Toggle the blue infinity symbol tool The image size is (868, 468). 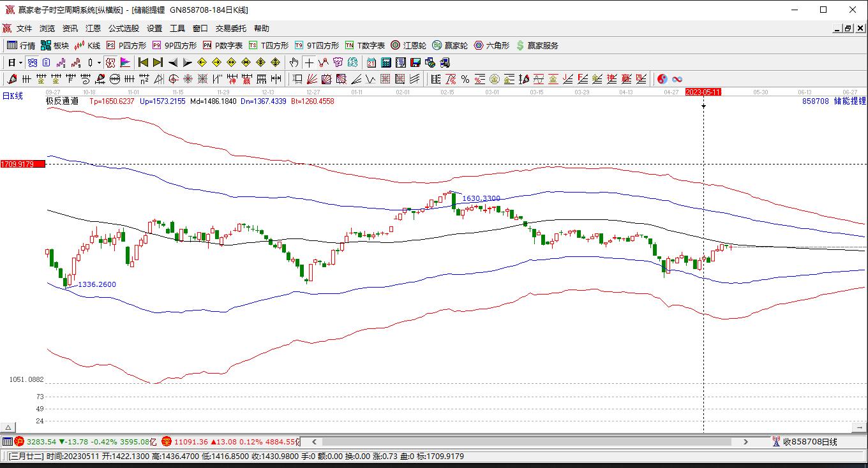point(677,79)
